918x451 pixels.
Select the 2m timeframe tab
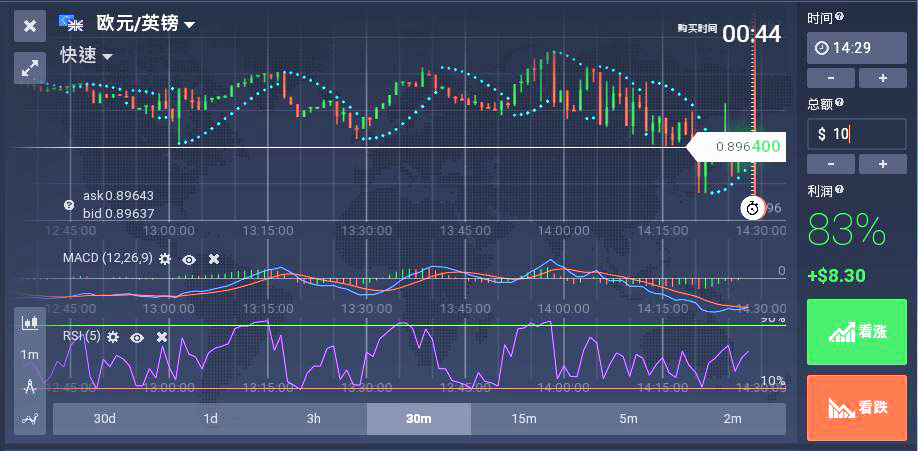(x=732, y=419)
